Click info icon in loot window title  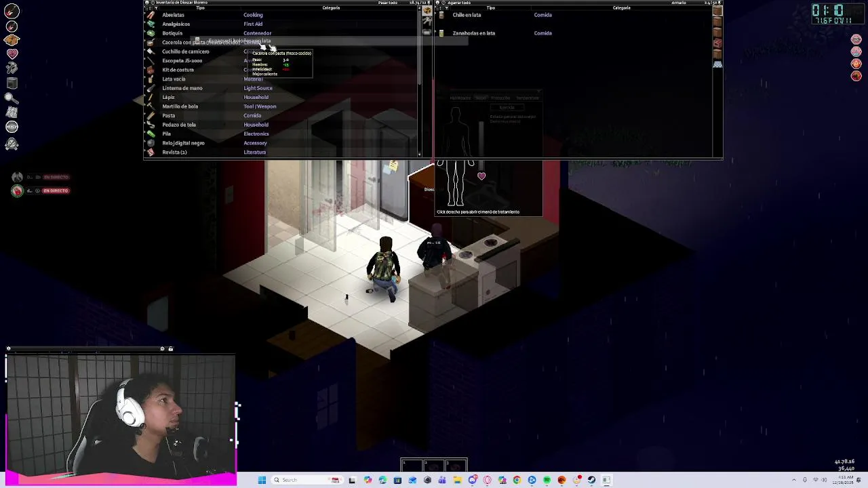(443, 3)
